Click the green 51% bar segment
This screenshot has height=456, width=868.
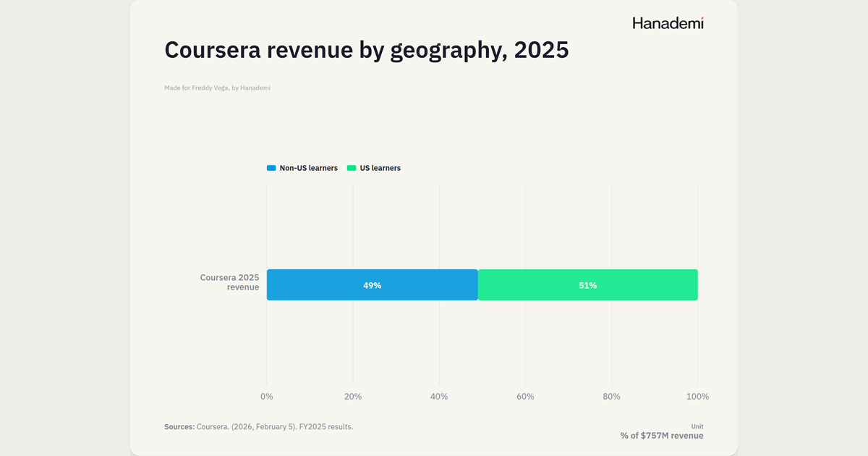[588, 285]
